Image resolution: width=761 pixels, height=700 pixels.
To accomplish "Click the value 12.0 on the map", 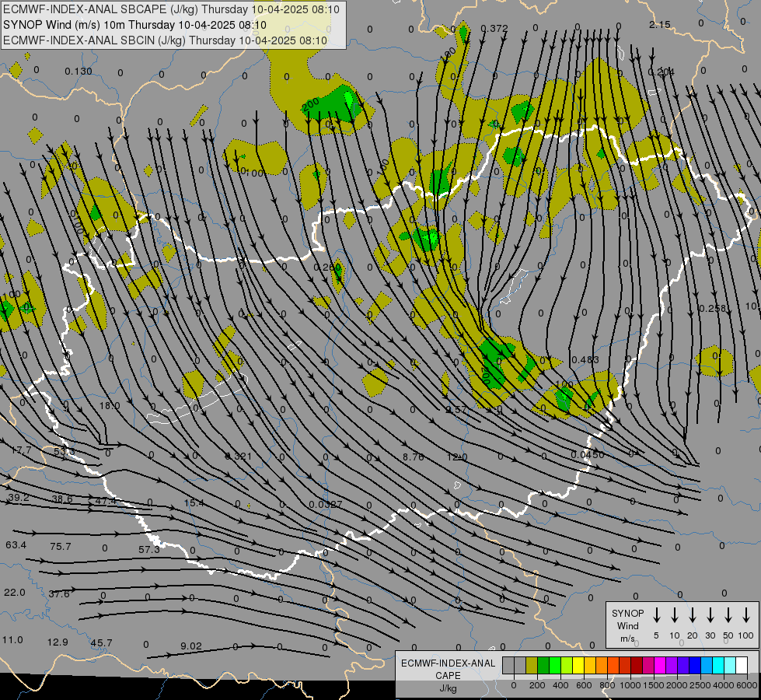I will [457, 457].
